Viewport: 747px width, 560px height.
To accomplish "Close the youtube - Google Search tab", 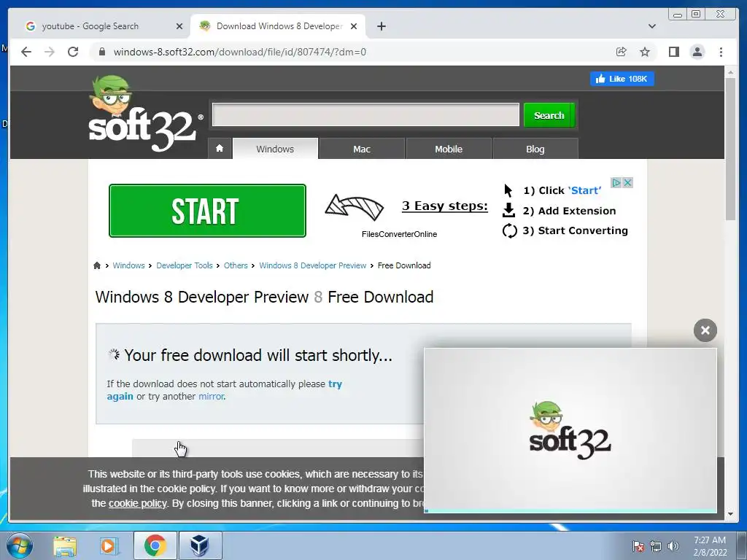I will click(x=179, y=26).
